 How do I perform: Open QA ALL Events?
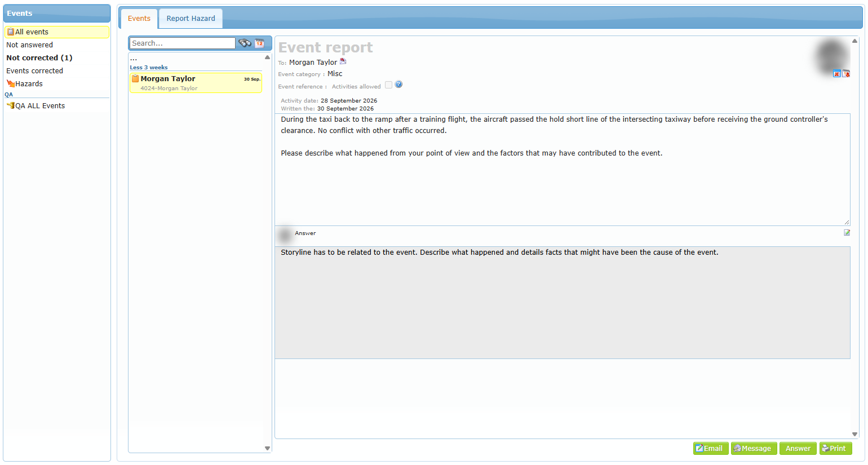(x=56, y=106)
